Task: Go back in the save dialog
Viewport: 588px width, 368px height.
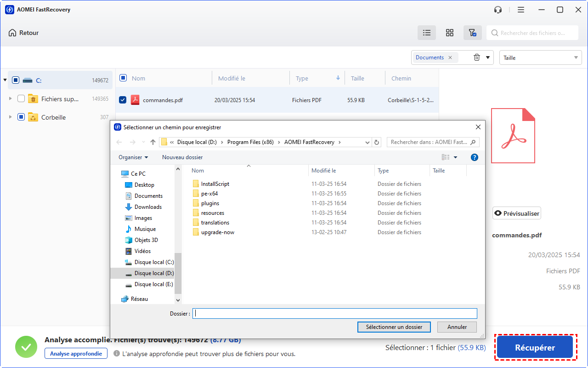Action: coord(119,142)
